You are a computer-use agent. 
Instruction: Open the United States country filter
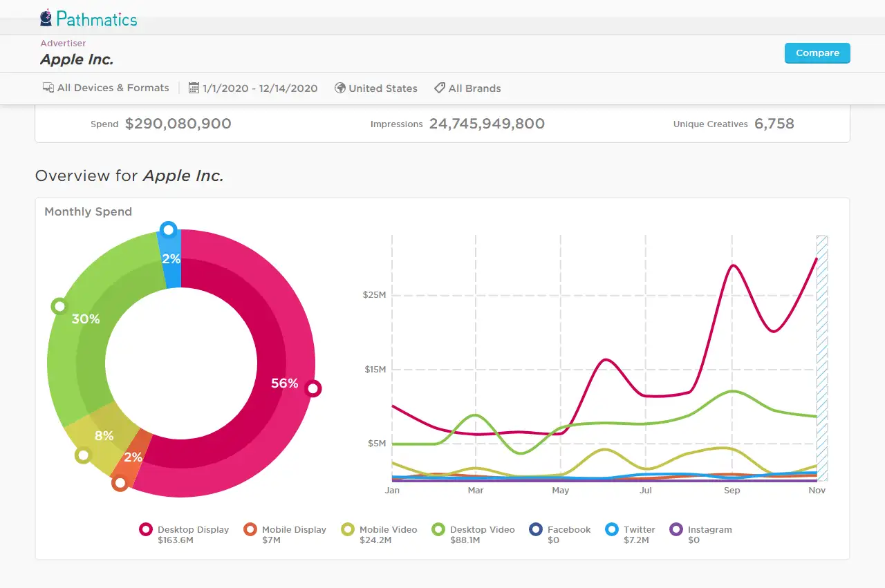(x=376, y=88)
